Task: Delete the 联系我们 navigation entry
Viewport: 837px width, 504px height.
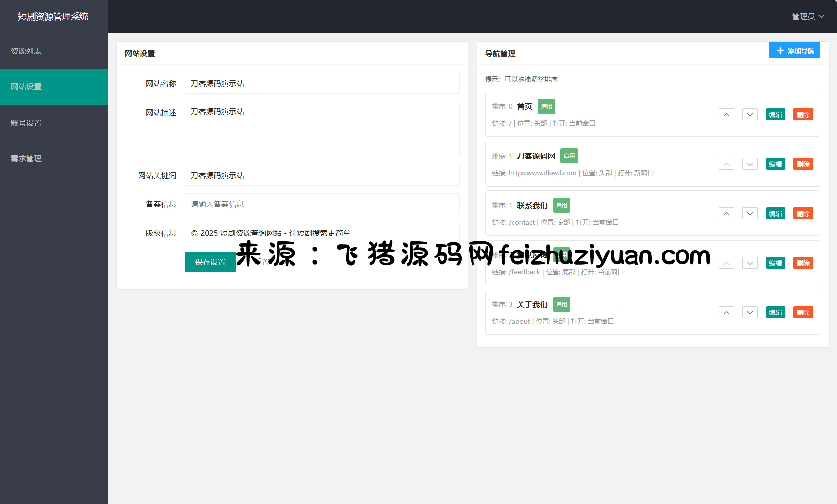Action: [803, 214]
